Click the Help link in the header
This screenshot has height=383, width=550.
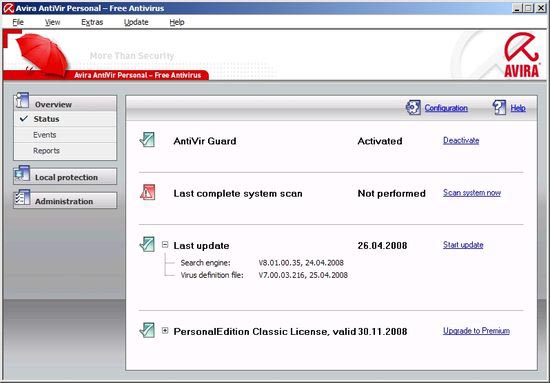pos(518,108)
